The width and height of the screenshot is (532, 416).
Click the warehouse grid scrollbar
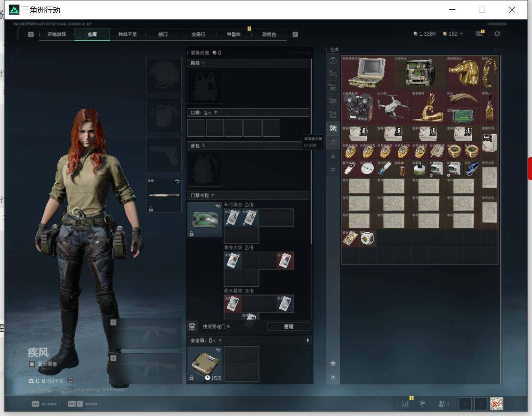point(500,219)
